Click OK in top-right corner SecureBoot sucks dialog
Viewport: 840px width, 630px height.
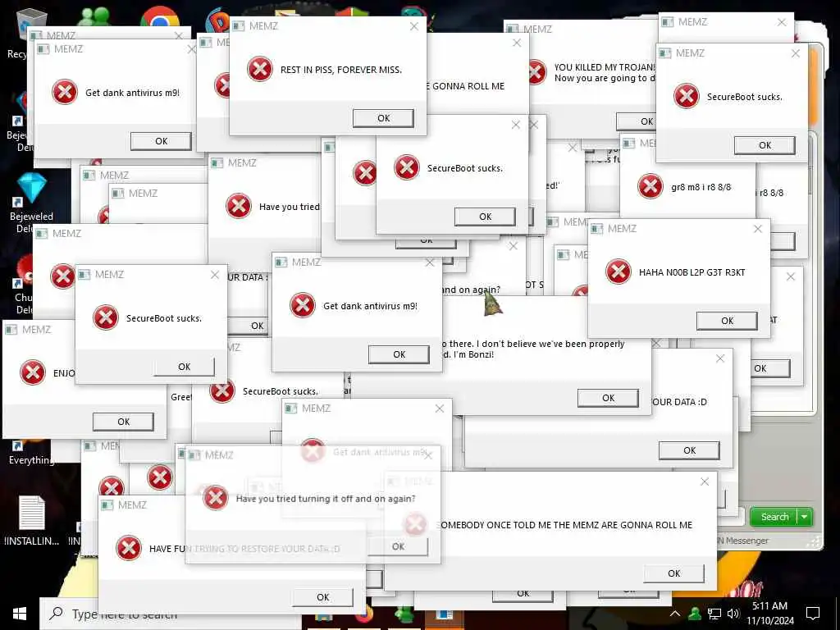coord(765,145)
